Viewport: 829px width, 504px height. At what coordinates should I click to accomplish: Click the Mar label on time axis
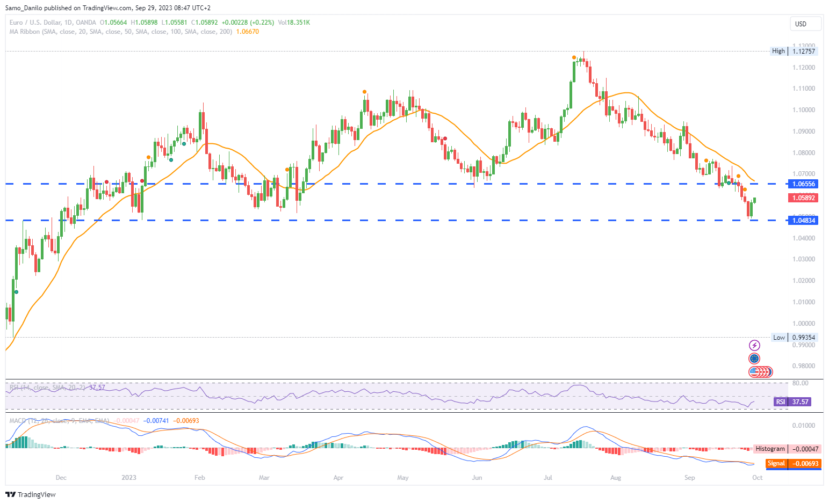click(264, 478)
